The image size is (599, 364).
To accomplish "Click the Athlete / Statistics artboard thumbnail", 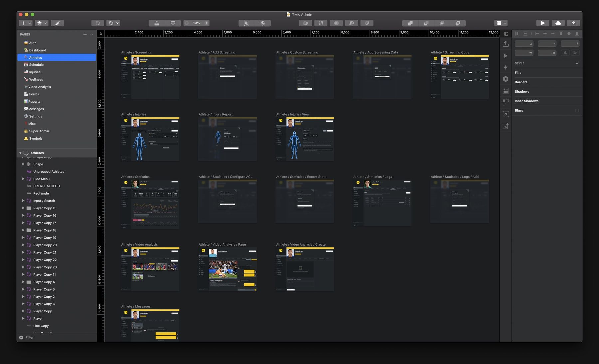I will [150, 204].
